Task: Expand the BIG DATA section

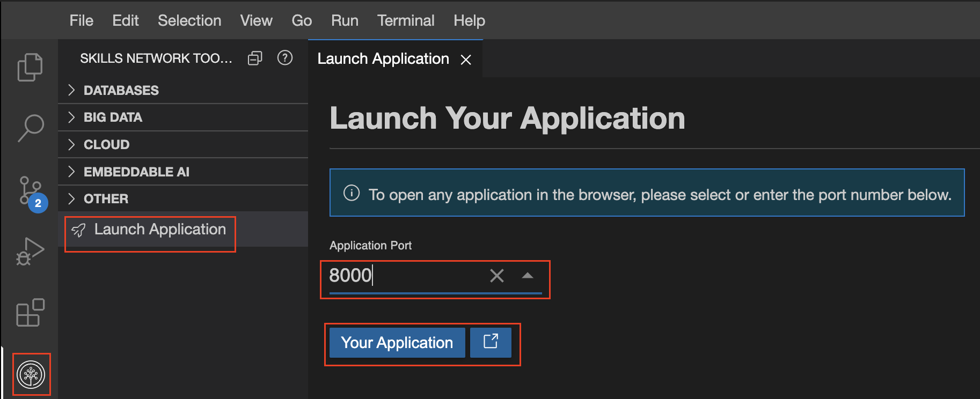Action: pyautogui.click(x=183, y=117)
